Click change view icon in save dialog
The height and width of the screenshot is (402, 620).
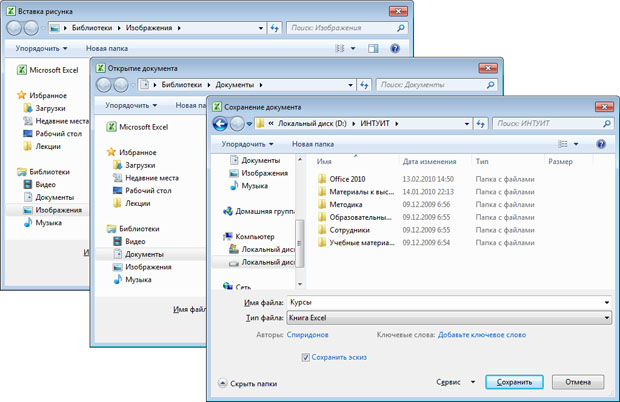click(x=565, y=144)
